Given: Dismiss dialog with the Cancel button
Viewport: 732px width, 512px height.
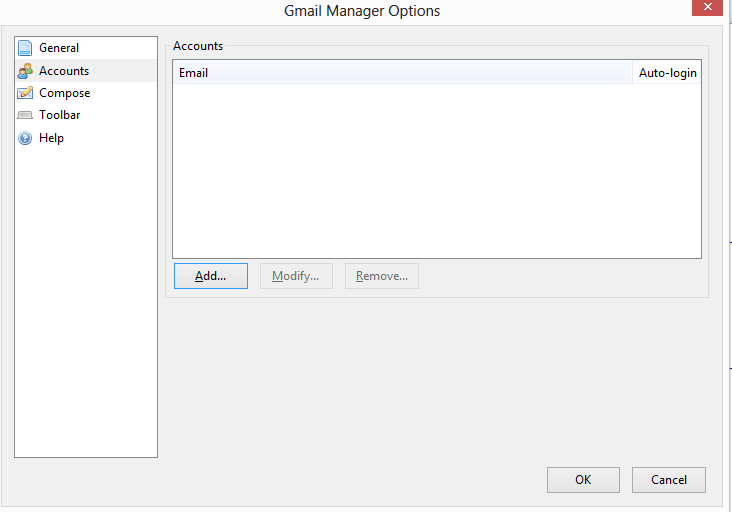Looking at the screenshot, I should coord(669,480).
